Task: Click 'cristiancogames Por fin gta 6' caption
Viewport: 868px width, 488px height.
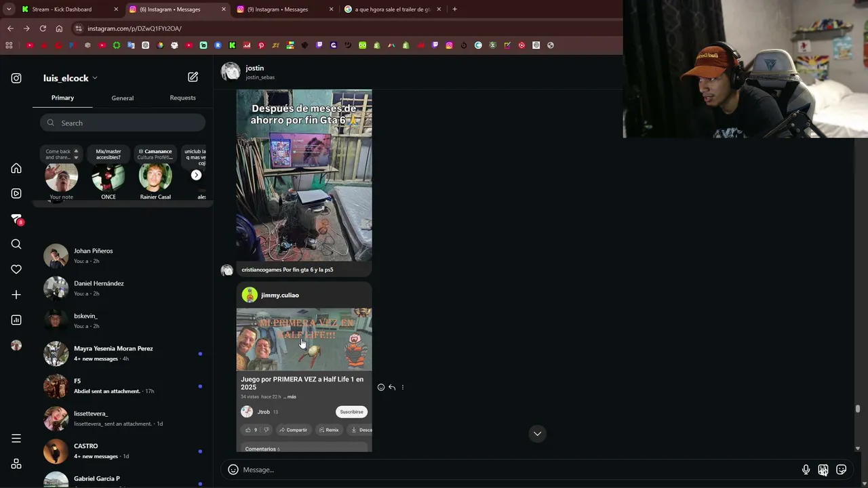Action: (288, 270)
